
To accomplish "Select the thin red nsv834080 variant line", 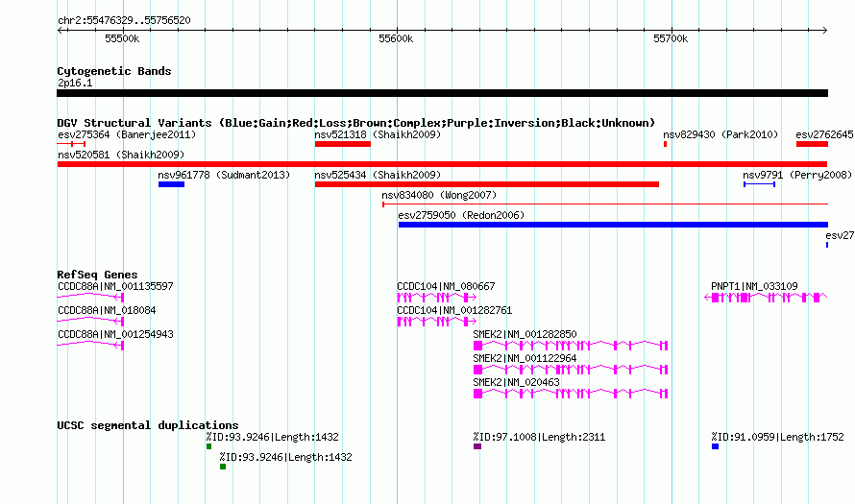I will point(605,204).
